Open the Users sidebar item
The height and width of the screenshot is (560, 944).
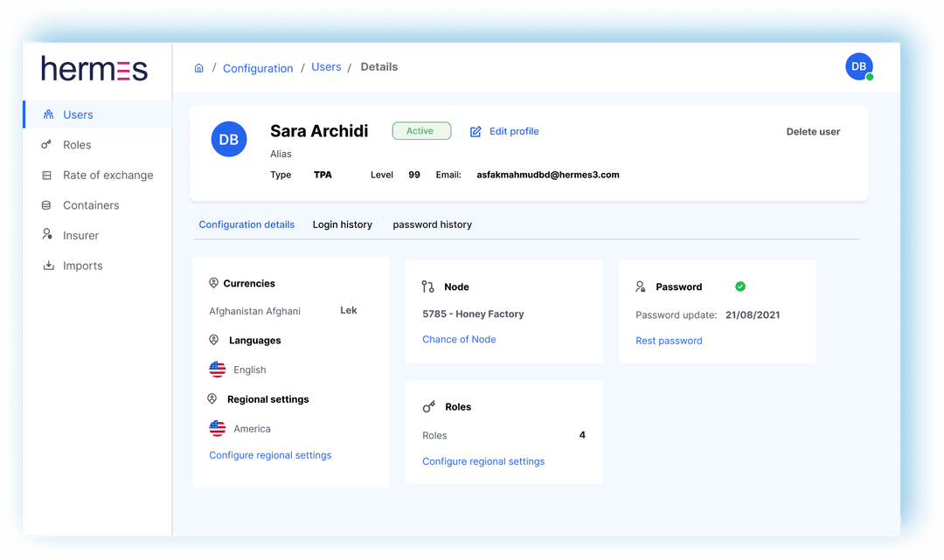coord(78,114)
